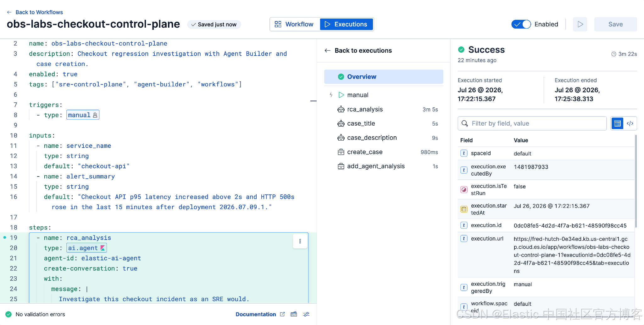
Task: Click the manual trigger play icon
Action: [341, 95]
